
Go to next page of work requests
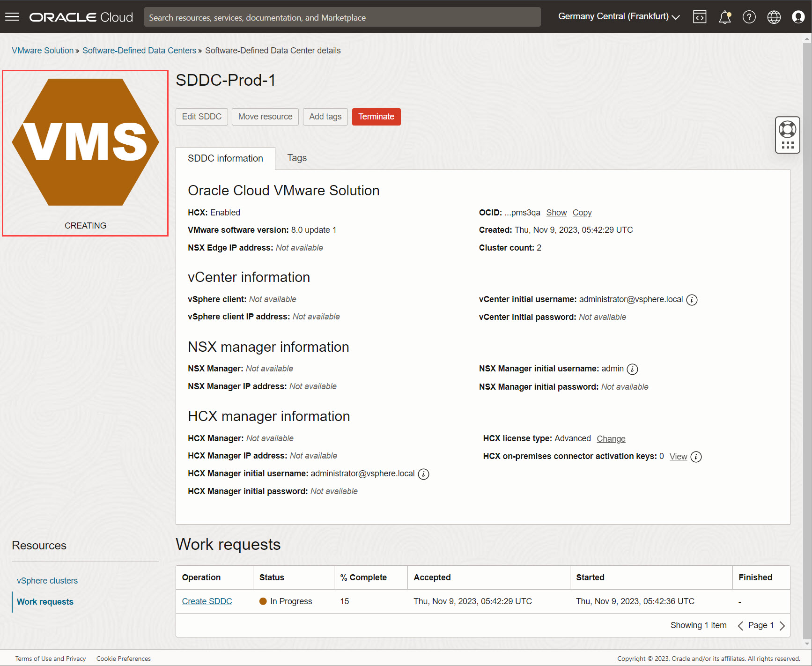[782, 626]
